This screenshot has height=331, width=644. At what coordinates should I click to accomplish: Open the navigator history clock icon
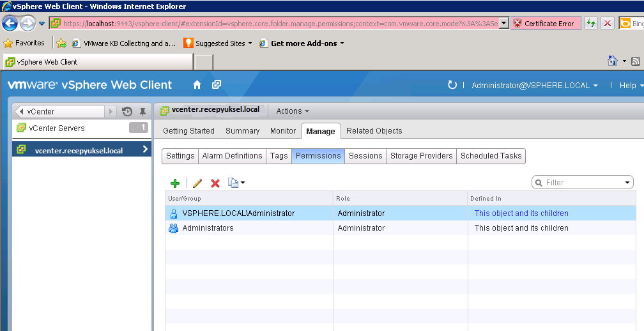tap(127, 111)
